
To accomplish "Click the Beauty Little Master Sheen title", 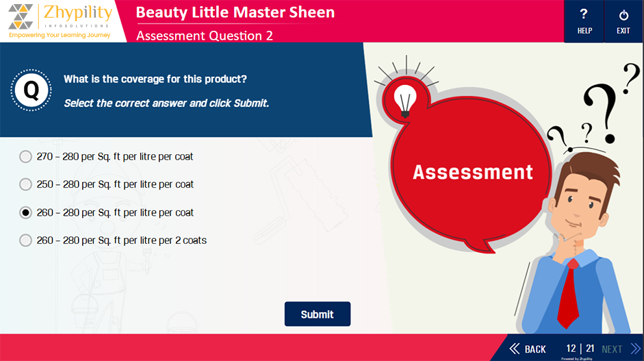I will 235,12.
